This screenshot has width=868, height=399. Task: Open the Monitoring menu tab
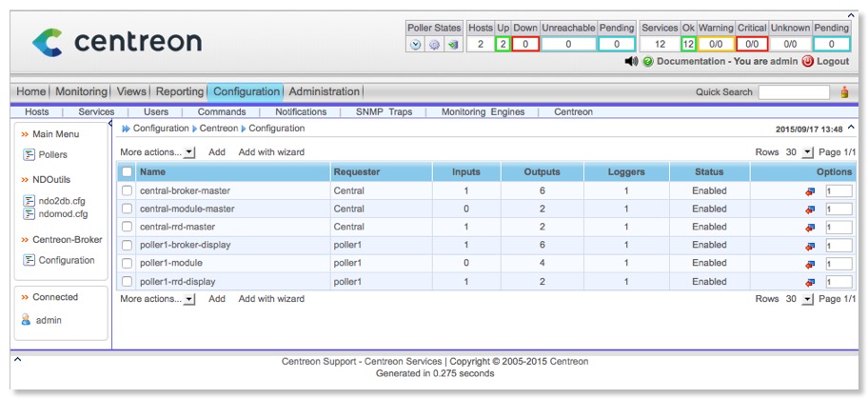point(82,92)
